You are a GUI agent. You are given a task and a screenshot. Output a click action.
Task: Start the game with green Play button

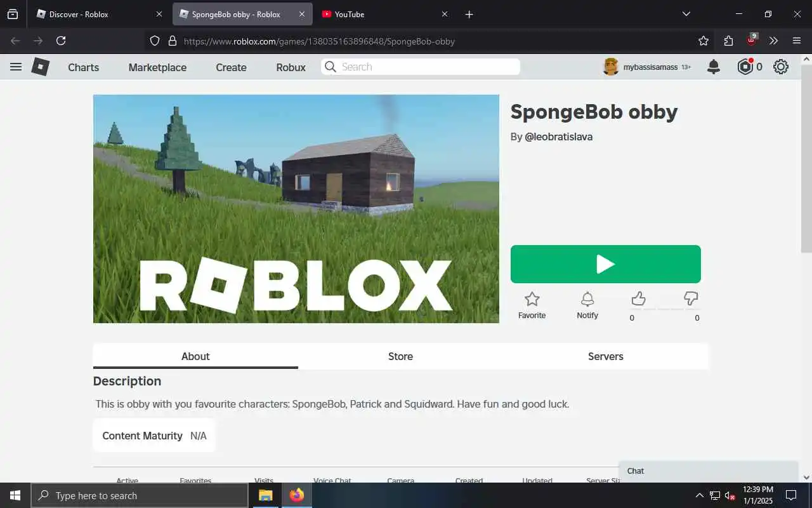click(x=606, y=264)
